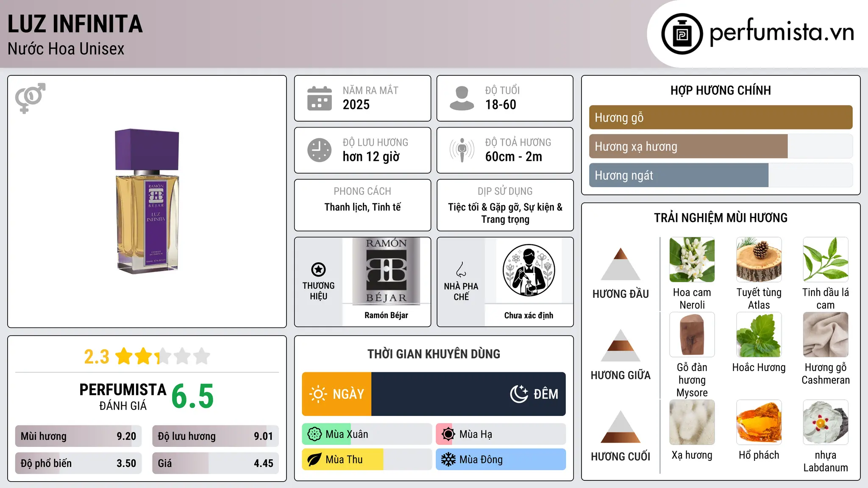Click the calendar icon beside Năm ra mắt
This screenshot has width=868, height=488.
point(320,98)
